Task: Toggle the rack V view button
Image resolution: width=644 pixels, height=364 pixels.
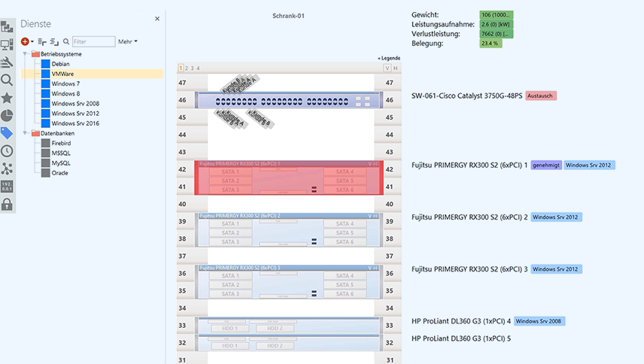Action: 387,68
